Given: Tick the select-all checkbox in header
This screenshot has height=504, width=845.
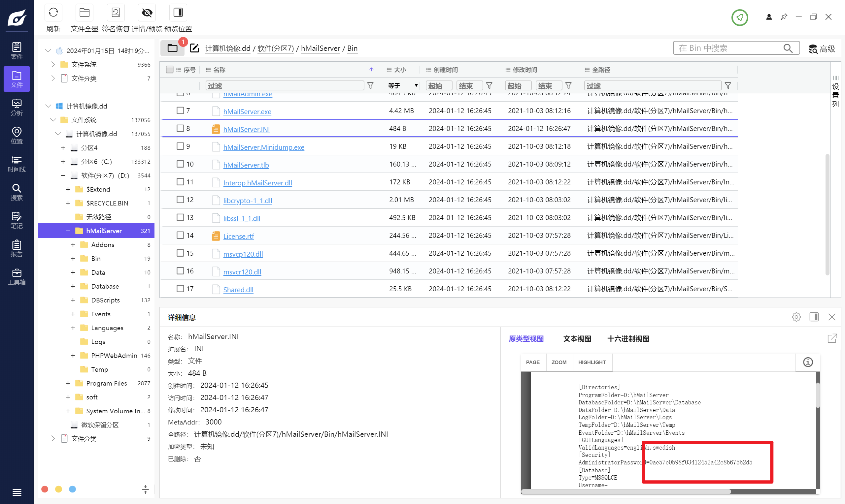Looking at the screenshot, I should (170, 69).
